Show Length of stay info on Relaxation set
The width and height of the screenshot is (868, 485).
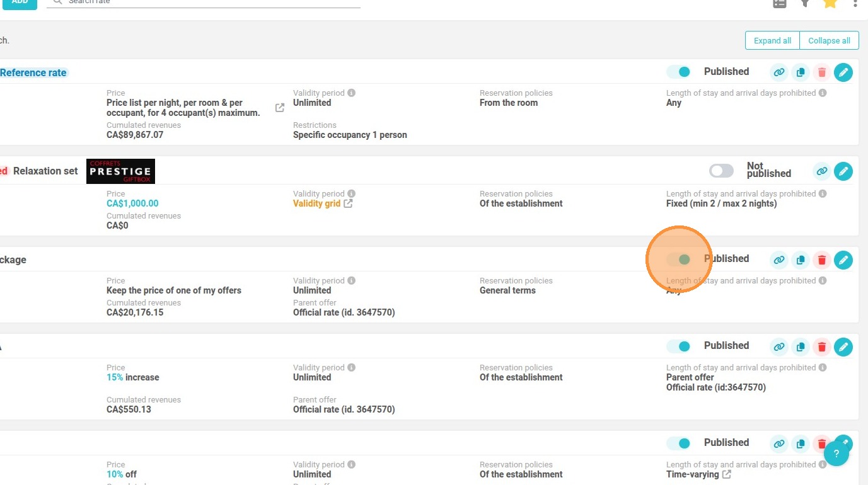coord(822,193)
